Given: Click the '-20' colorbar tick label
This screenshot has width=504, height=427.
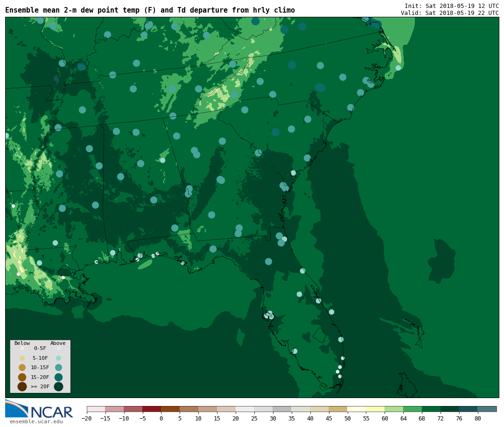Looking at the screenshot, I should pos(87,418).
